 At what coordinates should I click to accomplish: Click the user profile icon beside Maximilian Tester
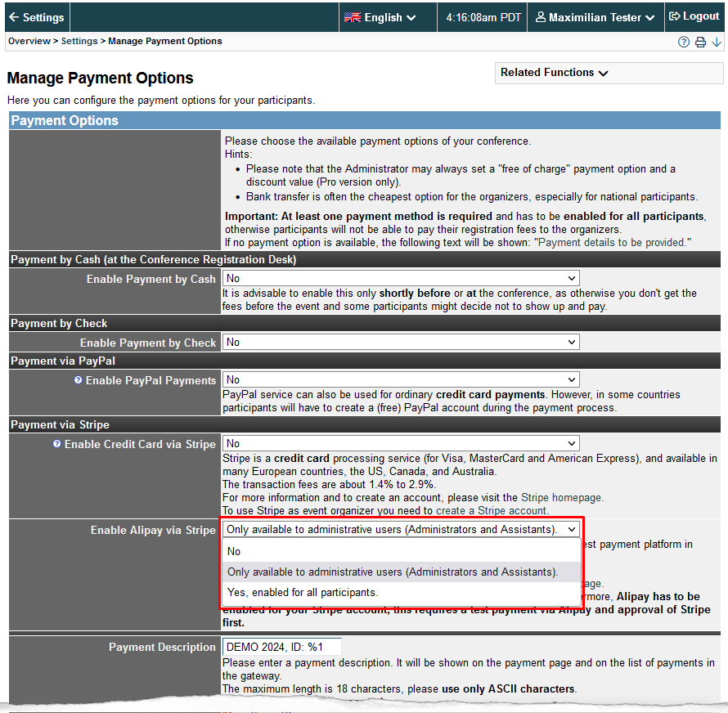(541, 17)
